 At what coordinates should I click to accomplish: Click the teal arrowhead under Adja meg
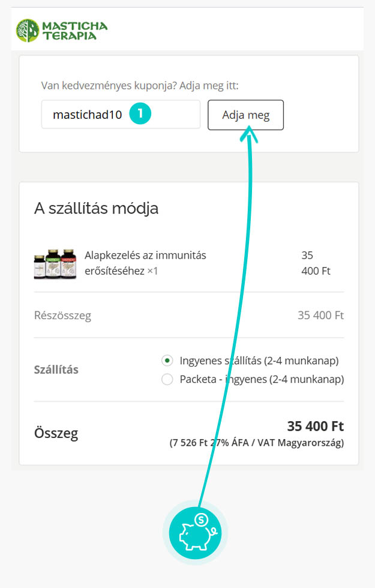pyautogui.click(x=249, y=134)
